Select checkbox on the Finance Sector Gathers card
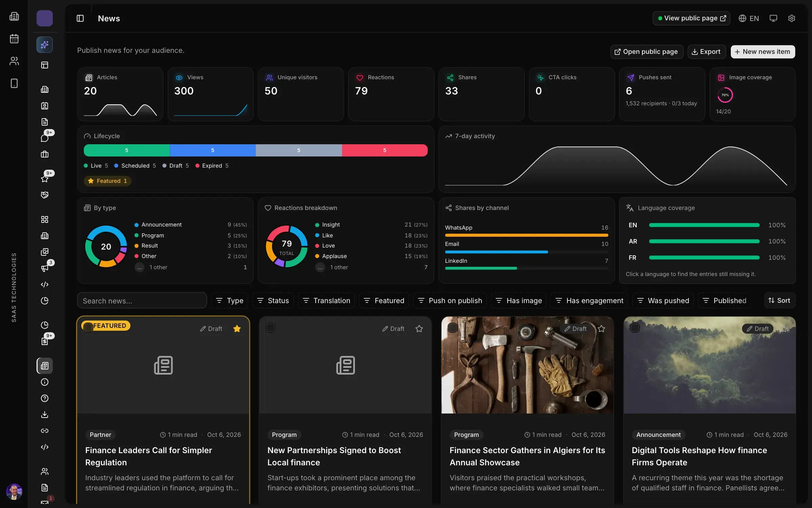Image resolution: width=812 pixels, height=508 pixels. tap(452, 328)
